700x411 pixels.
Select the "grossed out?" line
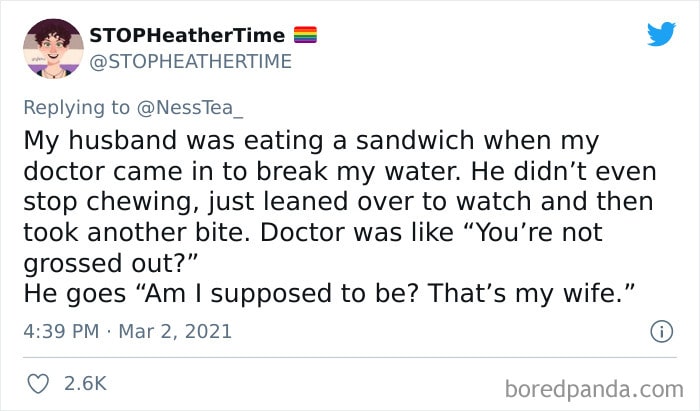click(x=110, y=263)
